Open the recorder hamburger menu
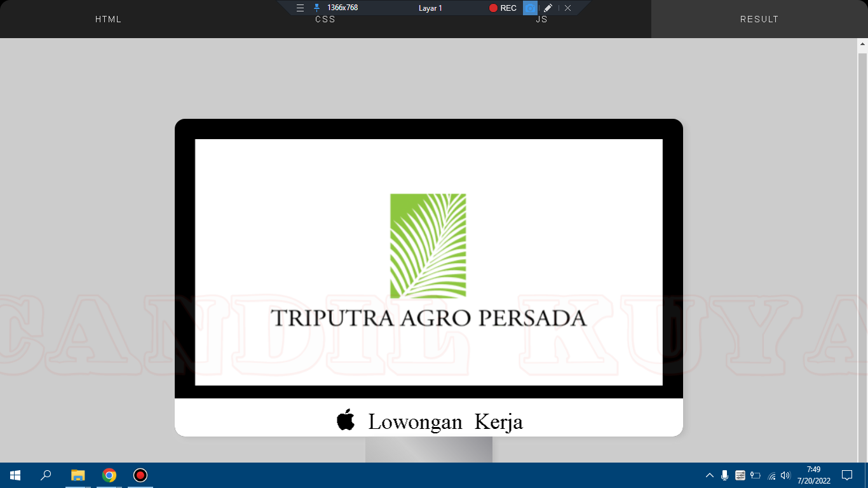 pos(301,8)
